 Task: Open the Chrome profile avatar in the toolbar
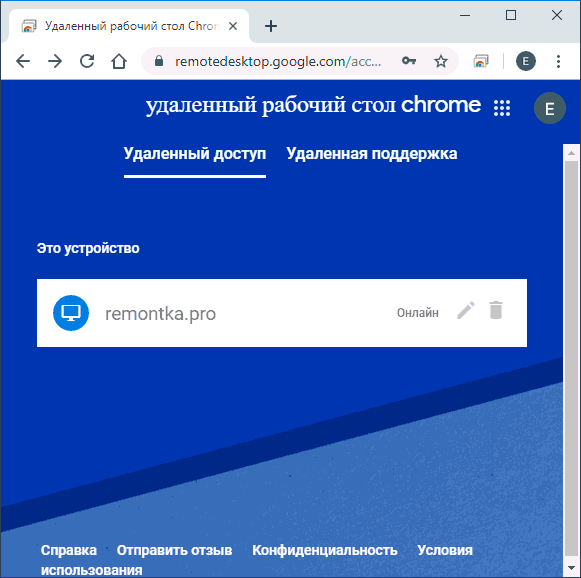click(526, 61)
